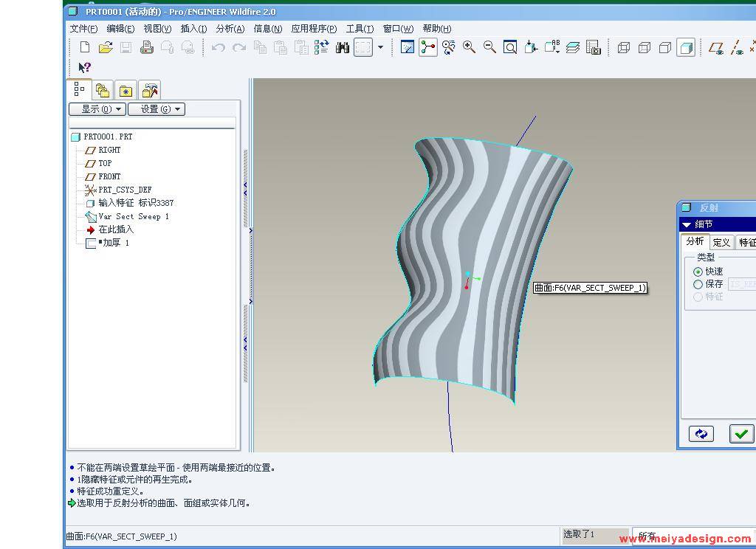Select Var Sect Sweep 1 in model tree
Image resolution: width=756 pixels, height=549 pixels.
pyautogui.click(x=134, y=216)
